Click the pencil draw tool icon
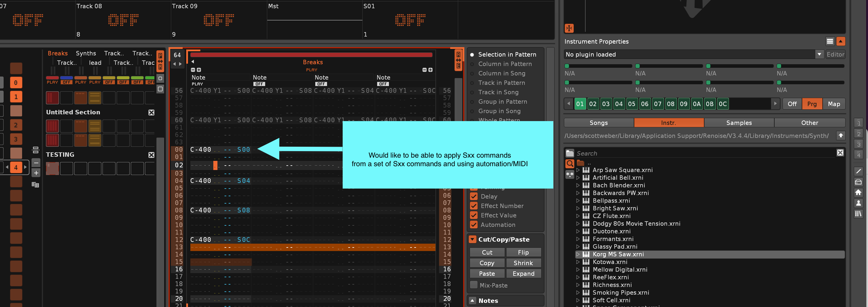The image size is (868, 307). pyautogui.click(x=858, y=171)
